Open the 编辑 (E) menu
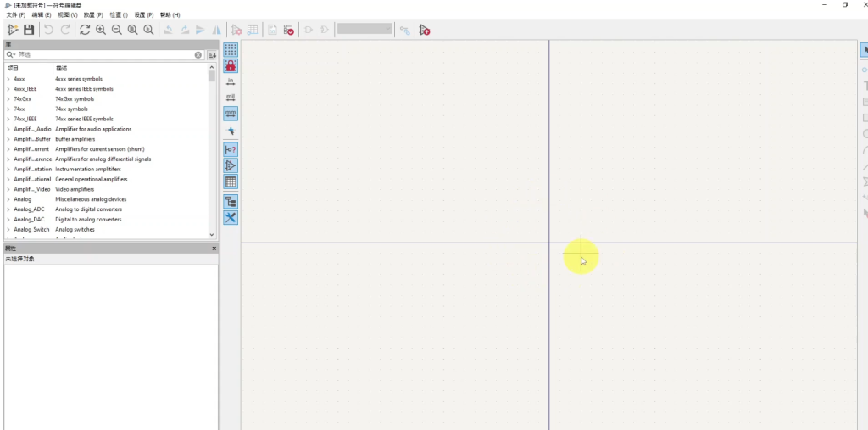The image size is (868, 430). (x=42, y=15)
